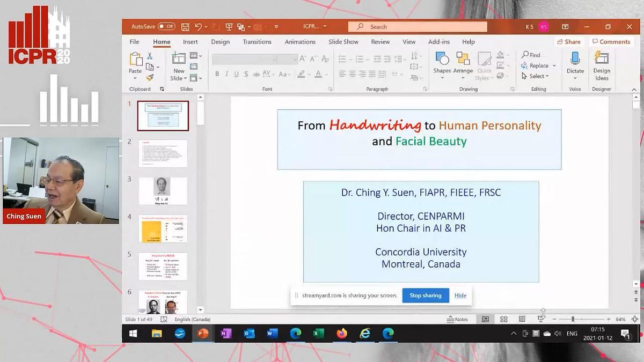Click zoom in plus button
Viewport: 644px width, 362px height.
pos(609,319)
